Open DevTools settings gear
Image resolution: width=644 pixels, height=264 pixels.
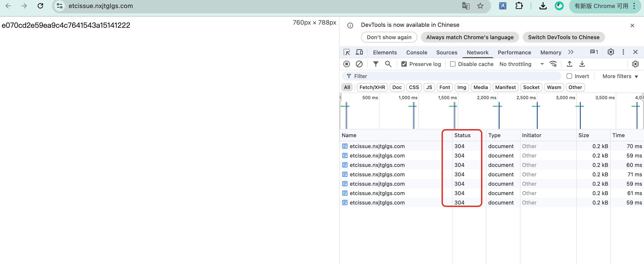tap(611, 52)
